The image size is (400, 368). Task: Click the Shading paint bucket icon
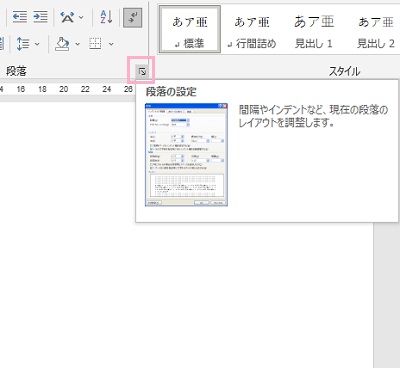click(62, 44)
